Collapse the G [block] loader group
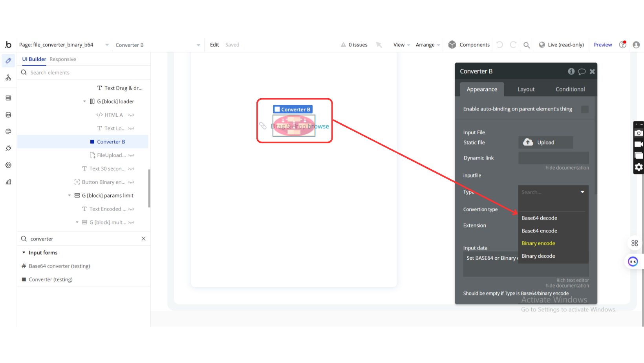The width and height of the screenshot is (644, 363). pos(84,101)
